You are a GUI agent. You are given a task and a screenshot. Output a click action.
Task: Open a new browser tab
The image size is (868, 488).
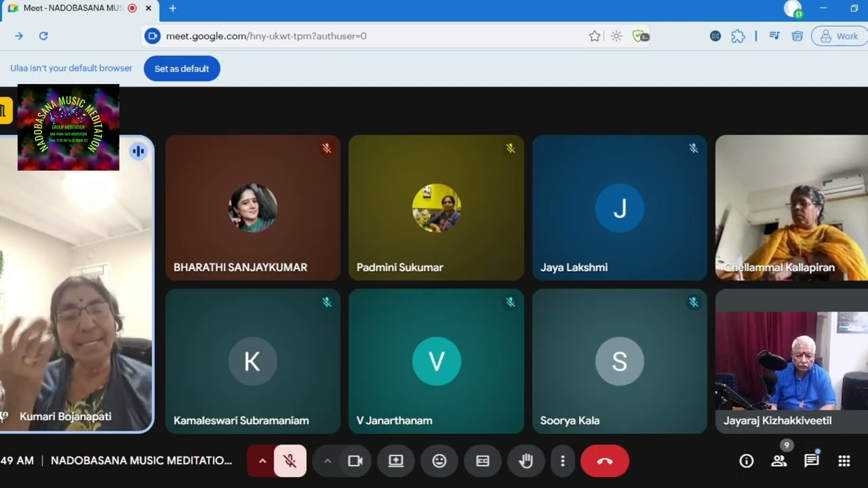(x=172, y=8)
